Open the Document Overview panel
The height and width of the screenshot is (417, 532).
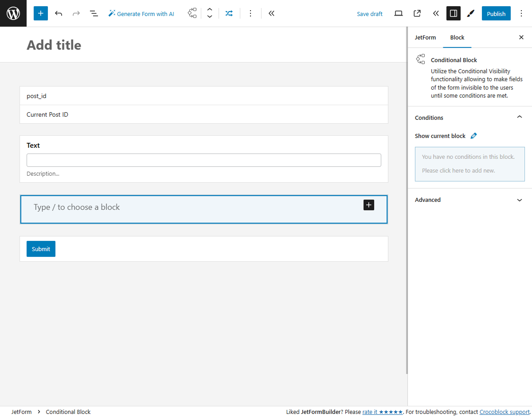pos(94,13)
